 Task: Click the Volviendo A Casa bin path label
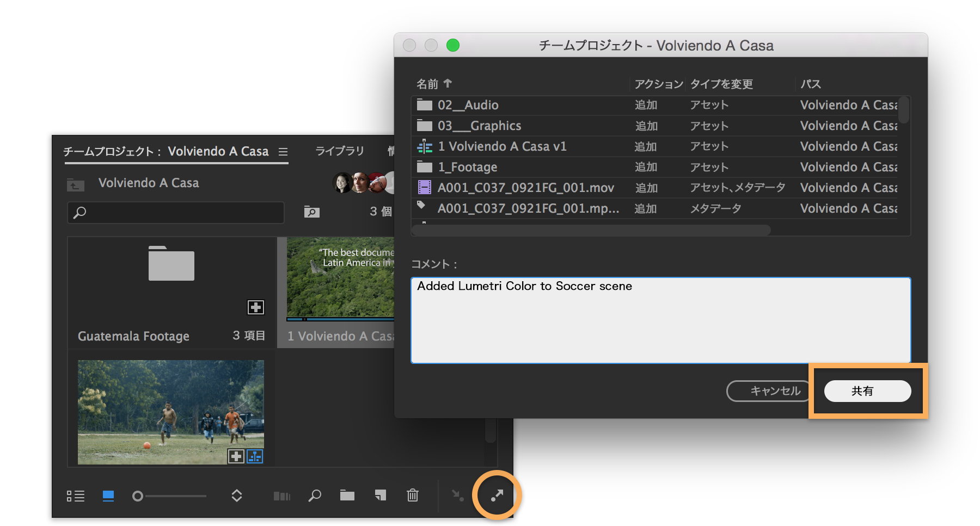(149, 183)
